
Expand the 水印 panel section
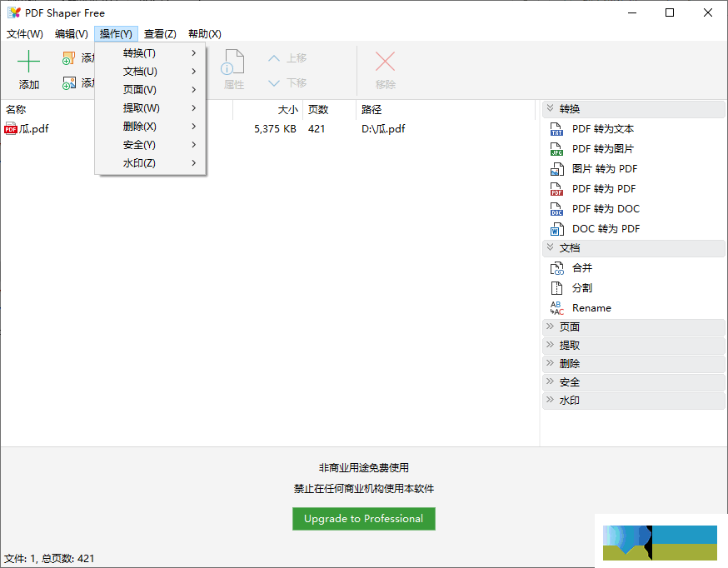(x=633, y=401)
